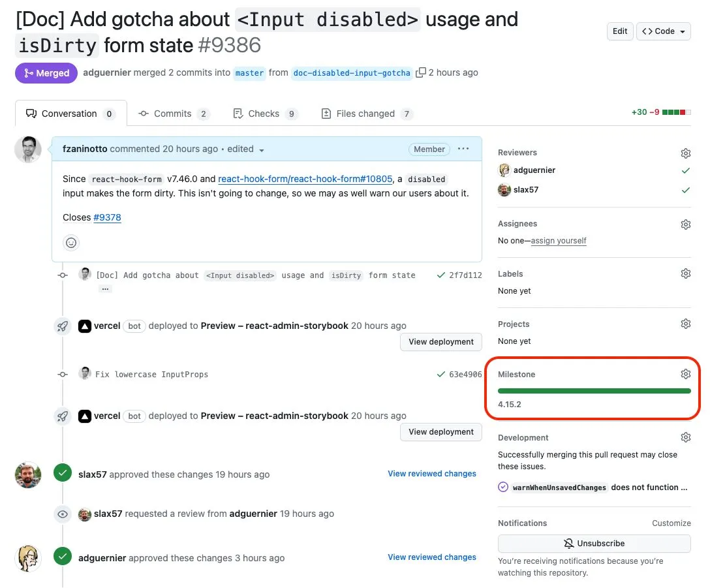Switch to the Commits tab

pyautogui.click(x=174, y=113)
